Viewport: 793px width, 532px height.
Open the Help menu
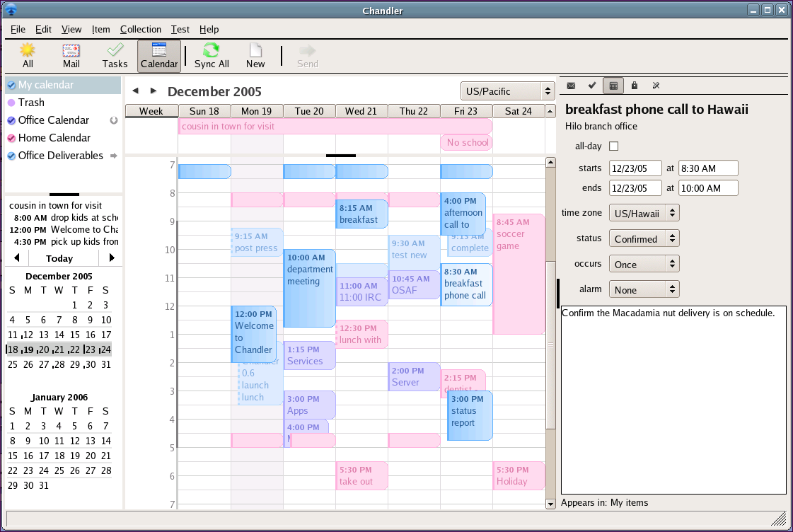click(x=209, y=29)
